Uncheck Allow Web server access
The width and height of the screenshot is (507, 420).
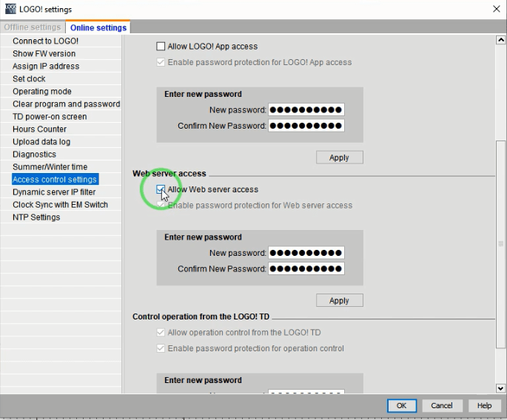(161, 190)
